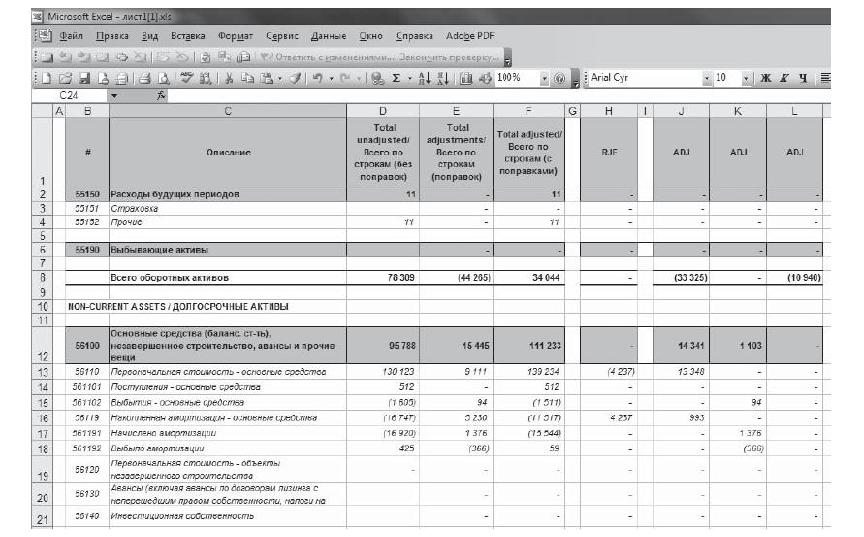Save the workbook with the floppy disk icon
The height and width of the screenshot is (537, 864).
tap(84, 79)
